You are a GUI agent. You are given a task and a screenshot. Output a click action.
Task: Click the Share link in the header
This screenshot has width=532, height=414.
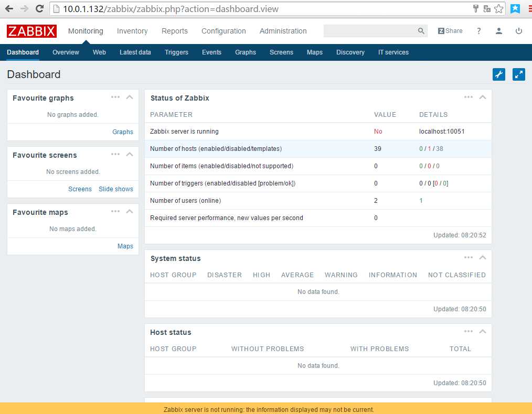pos(450,31)
